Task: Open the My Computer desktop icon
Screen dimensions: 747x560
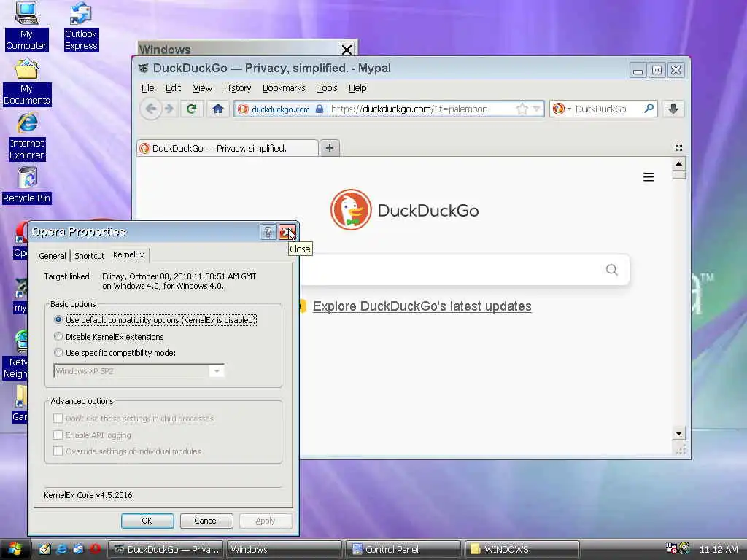Action: [26, 26]
